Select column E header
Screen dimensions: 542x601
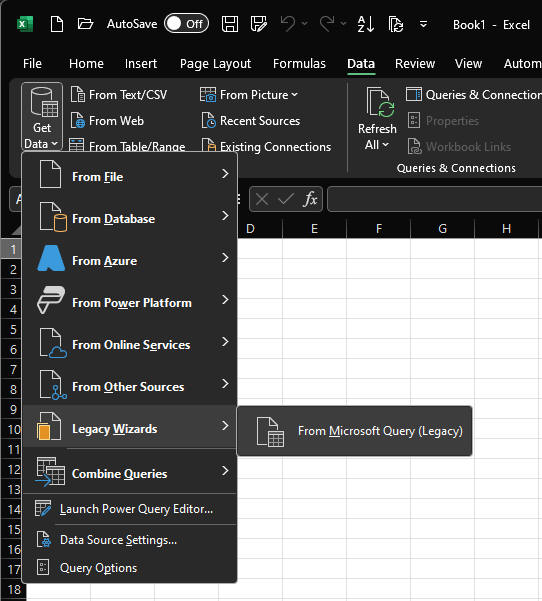[x=314, y=229]
